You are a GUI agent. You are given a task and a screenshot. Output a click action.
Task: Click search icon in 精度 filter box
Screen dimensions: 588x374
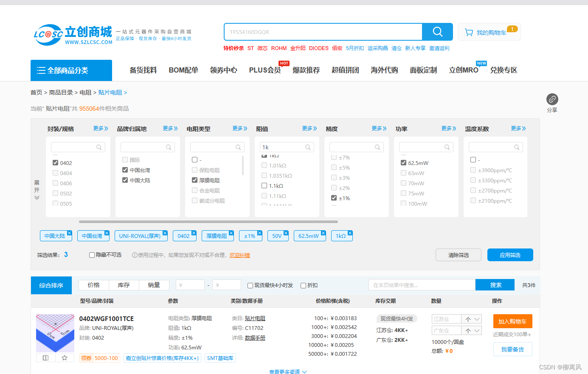click(x=377, y=147)
